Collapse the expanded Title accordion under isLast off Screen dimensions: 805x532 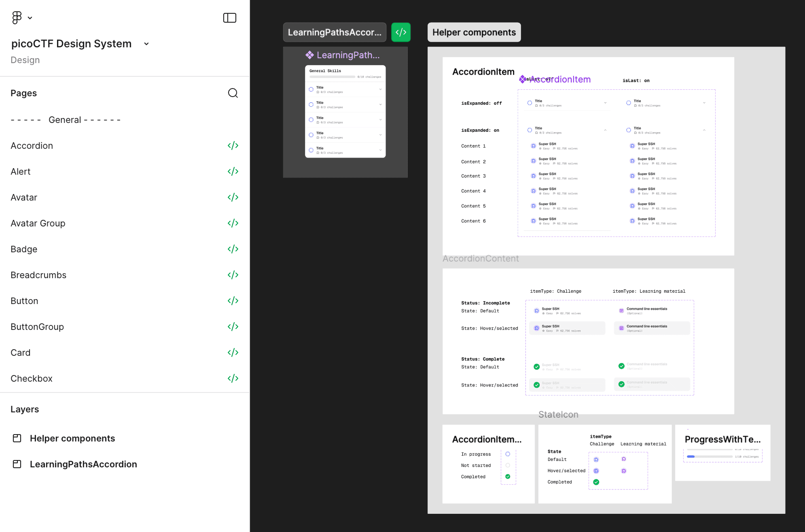point(605,130)
